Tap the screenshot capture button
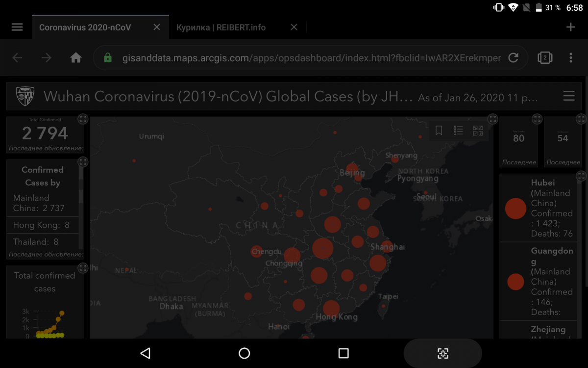 (x=443, y=353)
